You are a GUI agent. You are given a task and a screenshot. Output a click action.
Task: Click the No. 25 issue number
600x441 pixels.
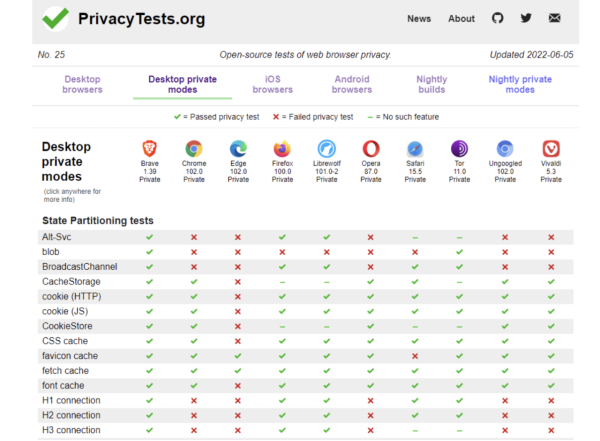51,55
